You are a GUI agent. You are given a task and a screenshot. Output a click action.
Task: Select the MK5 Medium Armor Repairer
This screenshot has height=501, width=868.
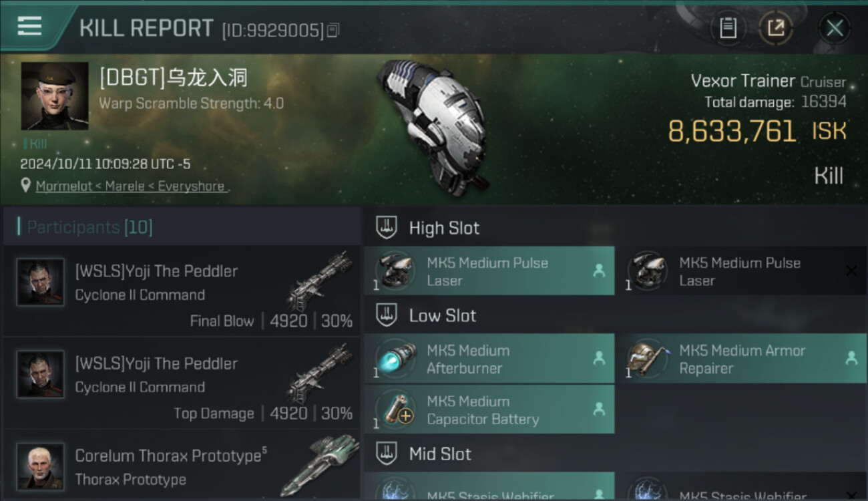tap(742, 359)
